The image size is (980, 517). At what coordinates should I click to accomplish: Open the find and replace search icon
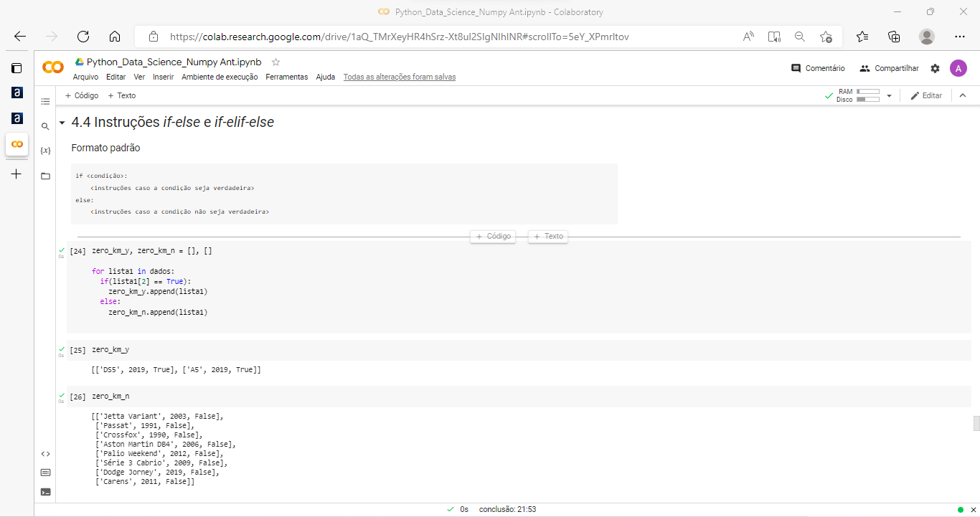point(45,126)
